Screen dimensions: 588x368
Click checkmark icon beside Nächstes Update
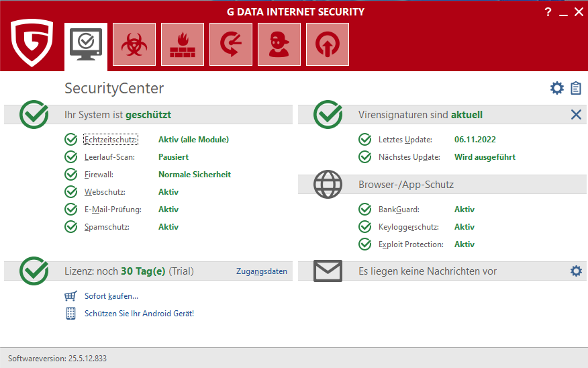(x=365, y=157)
